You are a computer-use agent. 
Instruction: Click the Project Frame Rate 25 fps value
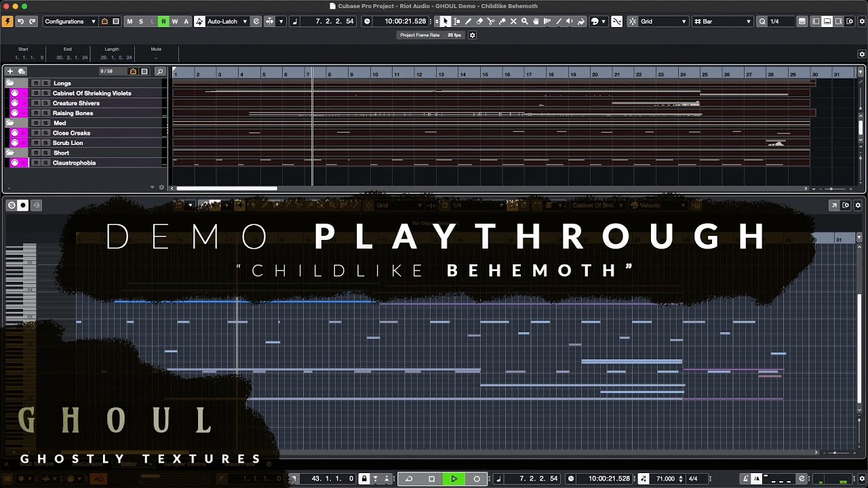(454, 35)
